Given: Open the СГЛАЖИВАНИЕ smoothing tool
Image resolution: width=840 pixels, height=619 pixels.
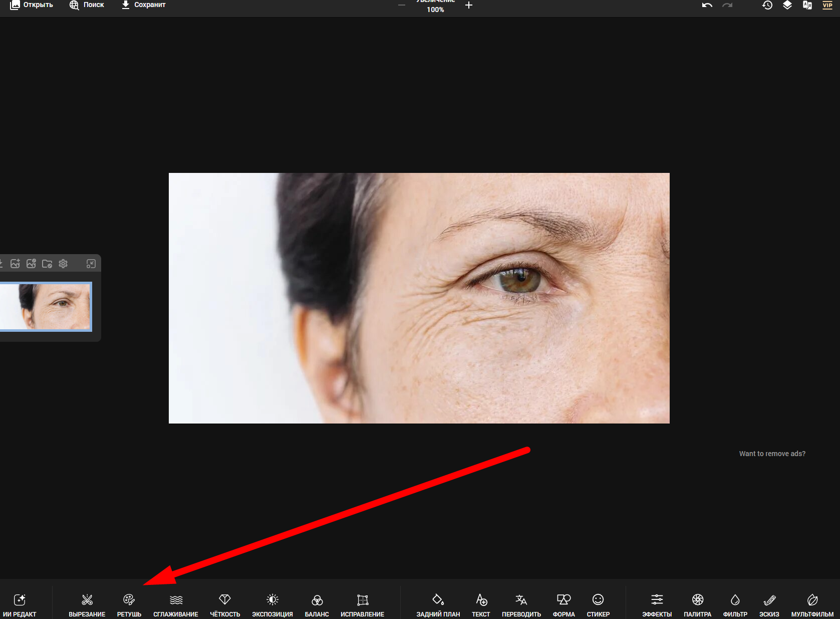Looking at the screenshot, I should pyautogui.click(x=176, y=605).
